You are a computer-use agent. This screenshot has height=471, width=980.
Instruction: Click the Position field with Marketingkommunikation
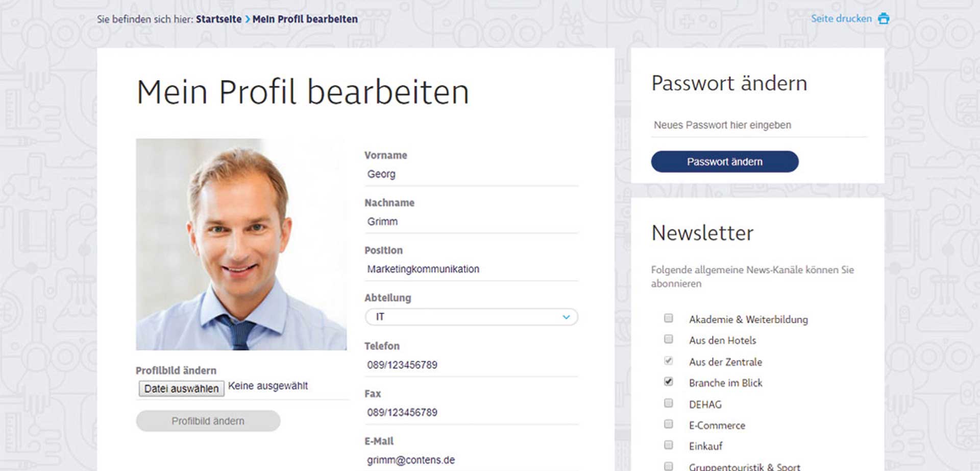tap(471, 269)
